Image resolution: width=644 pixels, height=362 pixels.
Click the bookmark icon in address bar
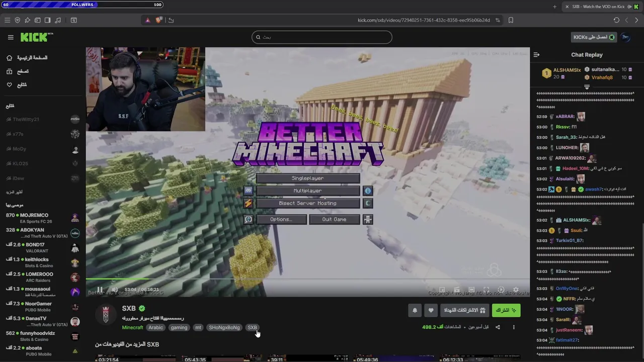[511, 20]
